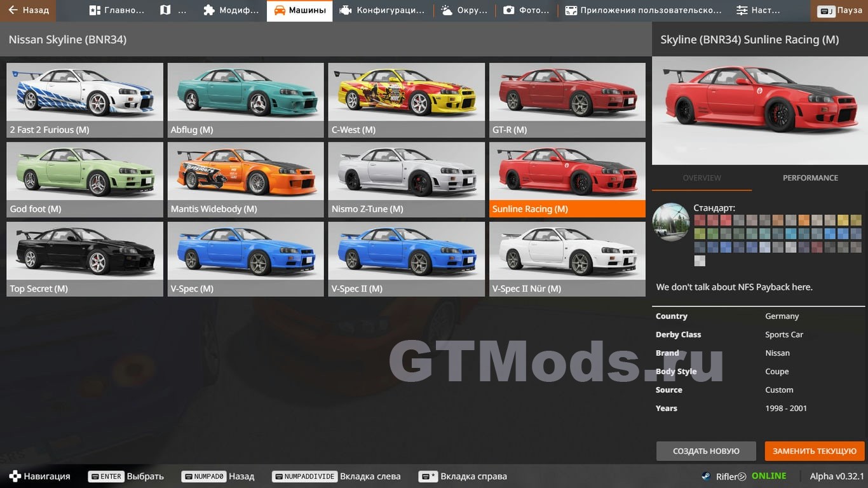Click the Вкладка справа key hint
This screenshot has width=868, height=488.
pos(463,476)
